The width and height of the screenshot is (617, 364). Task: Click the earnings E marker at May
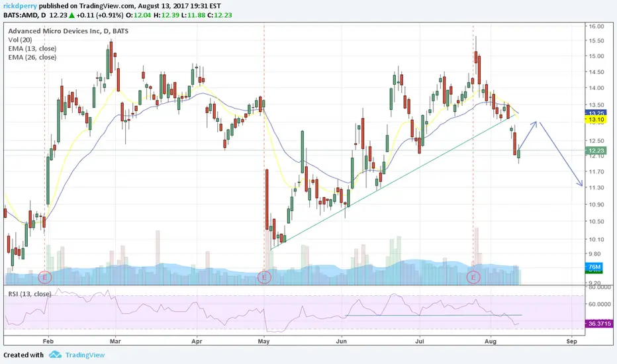[264, 277]
